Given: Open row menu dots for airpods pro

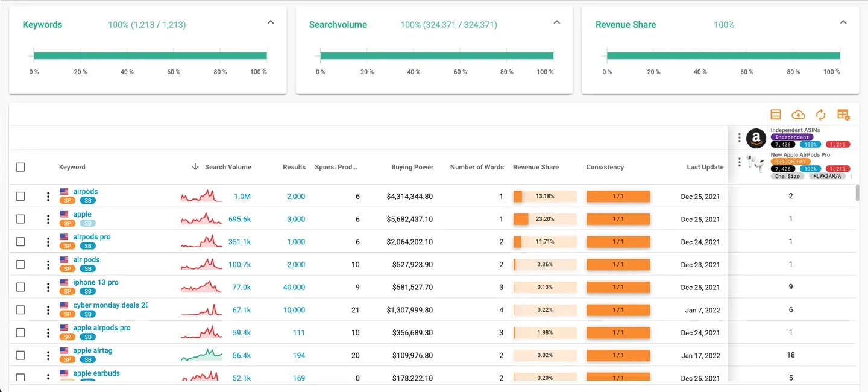Looking at the screenshot, I should [48, 242].
